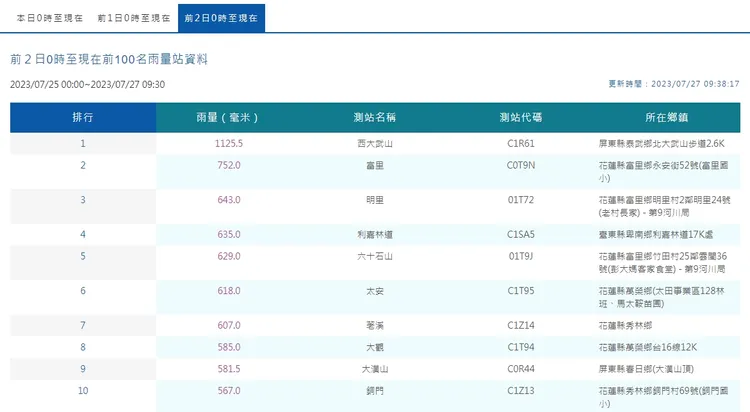Click rainfall value 618.0
Screen dimensions: 750x412
229,290
